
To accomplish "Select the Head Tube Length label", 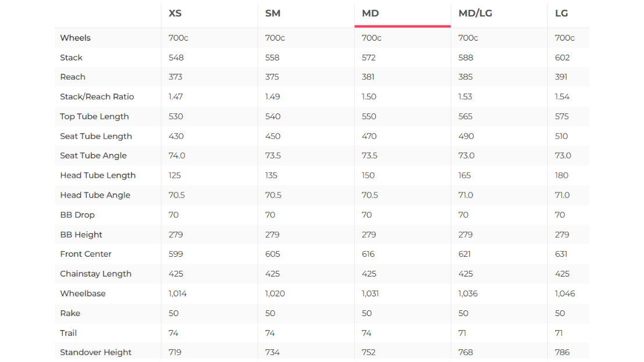I will click(98, 175).
